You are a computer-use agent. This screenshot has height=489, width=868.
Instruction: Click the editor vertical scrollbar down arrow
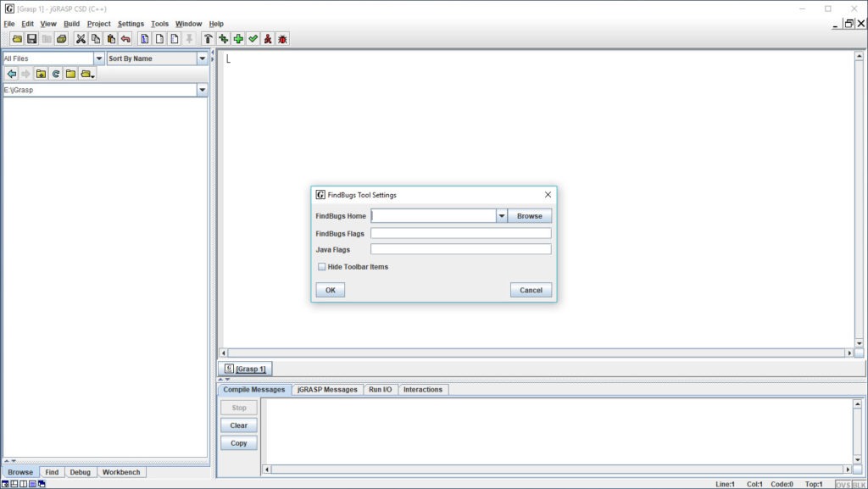coord(860,343)
